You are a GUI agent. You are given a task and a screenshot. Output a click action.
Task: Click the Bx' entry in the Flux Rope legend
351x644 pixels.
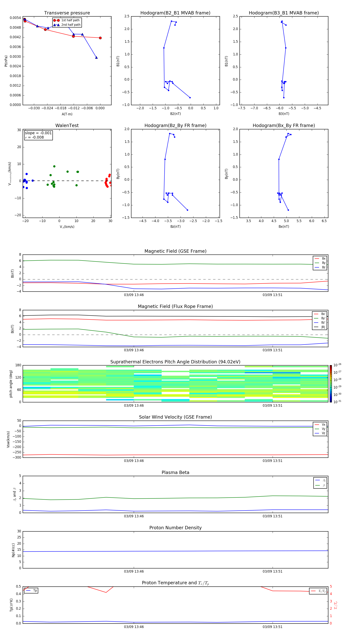coord(320,314)
